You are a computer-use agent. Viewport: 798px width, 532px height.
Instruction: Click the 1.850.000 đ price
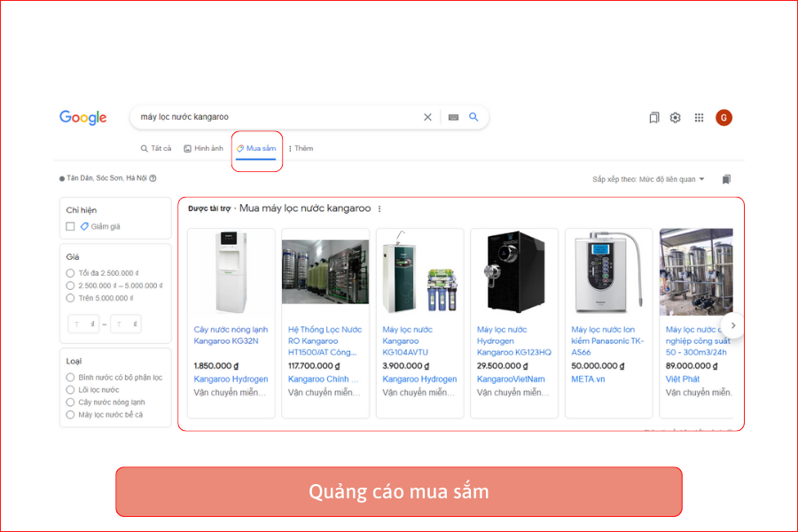point(216,366)
